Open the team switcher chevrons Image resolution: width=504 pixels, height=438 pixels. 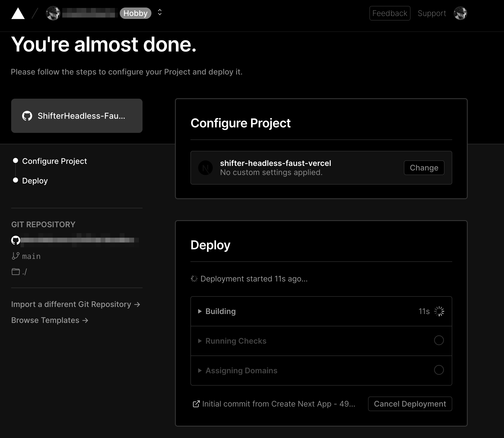click(160, 12)
